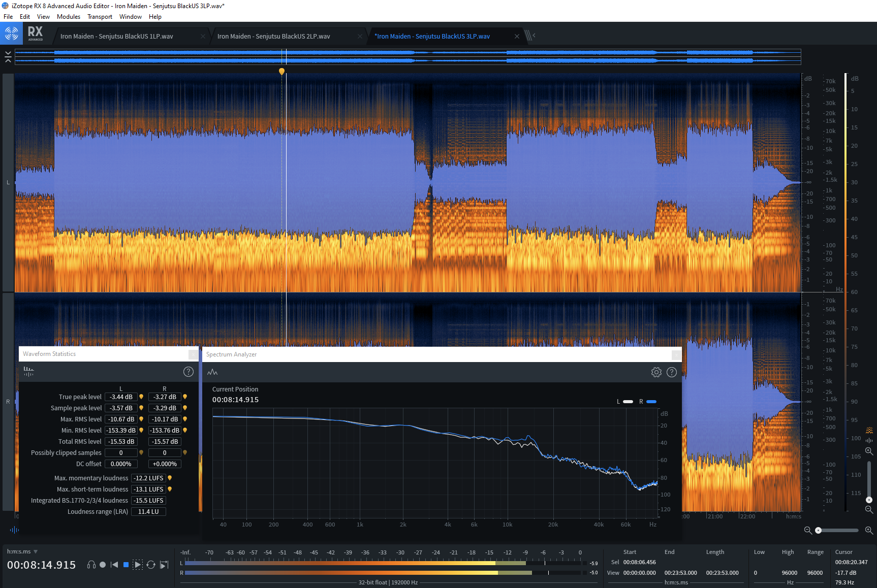Edit the High frequency 96000 field
The image size is (877, 588).
pos(789,573)
